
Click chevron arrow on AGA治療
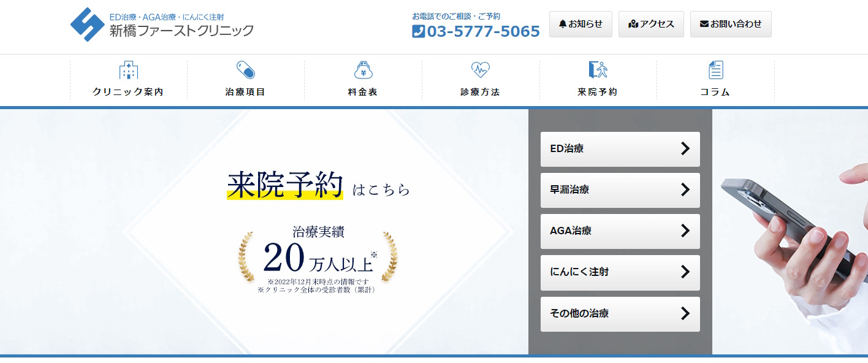685,231
